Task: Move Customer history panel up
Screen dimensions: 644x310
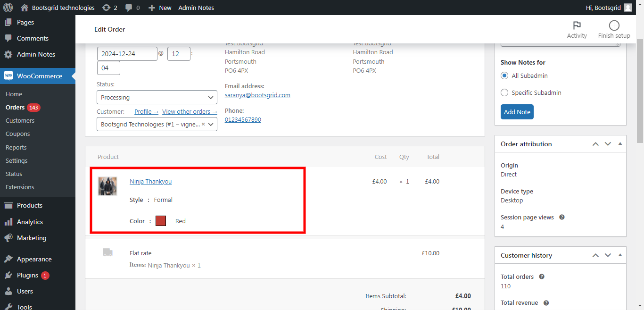Action: [x=595, y=255]
